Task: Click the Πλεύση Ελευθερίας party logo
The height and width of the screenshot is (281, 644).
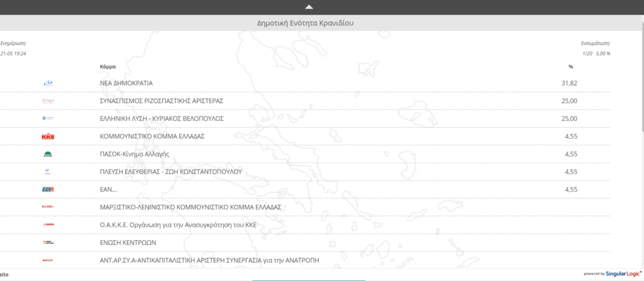Action: [48, 172]
